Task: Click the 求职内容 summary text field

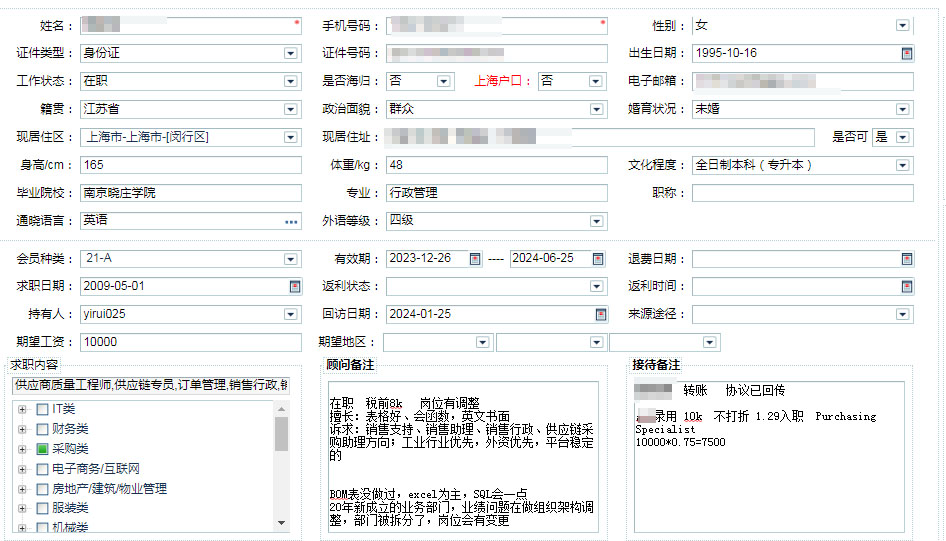Action: (x=151, y=385)
